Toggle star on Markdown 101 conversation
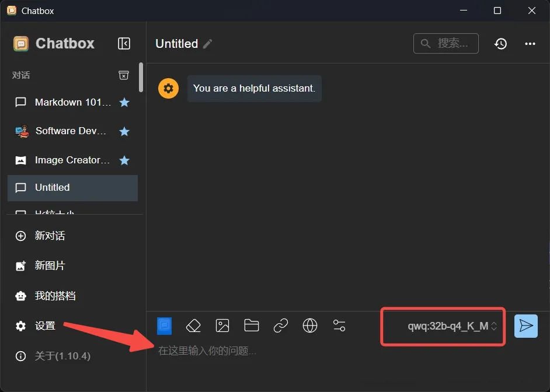550x392 pixels. [x=124, y=103]
